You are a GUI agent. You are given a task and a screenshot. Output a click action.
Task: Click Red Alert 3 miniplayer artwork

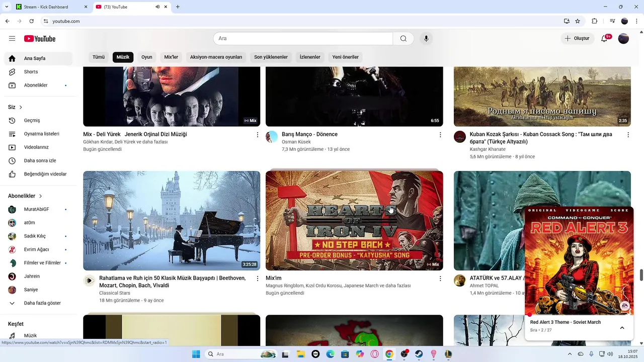tap(579, 260)
